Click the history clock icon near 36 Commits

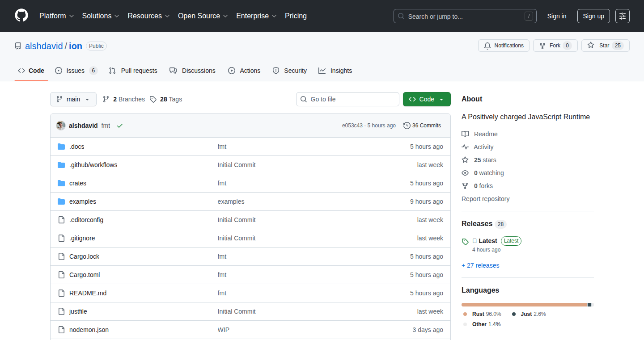point(407,126)
